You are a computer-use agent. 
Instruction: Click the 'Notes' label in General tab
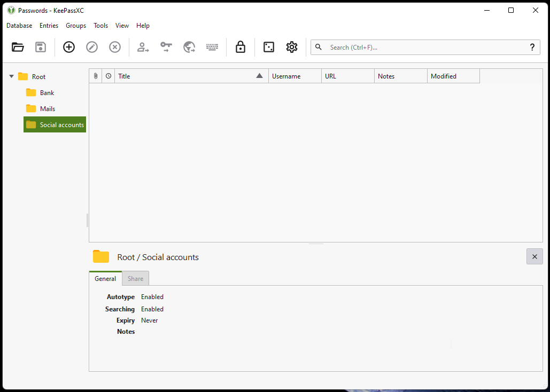[126, 331]
